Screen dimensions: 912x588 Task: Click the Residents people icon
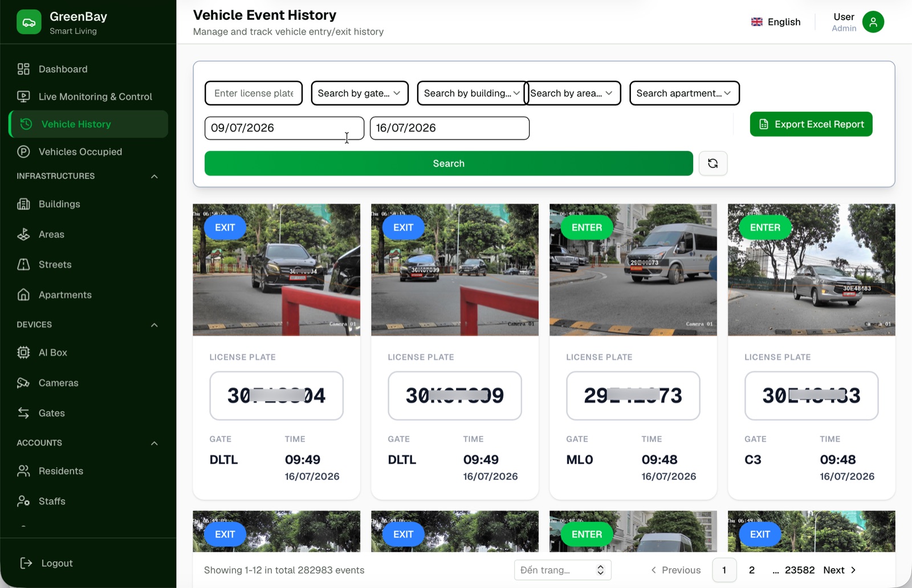[x=23, y=471]
